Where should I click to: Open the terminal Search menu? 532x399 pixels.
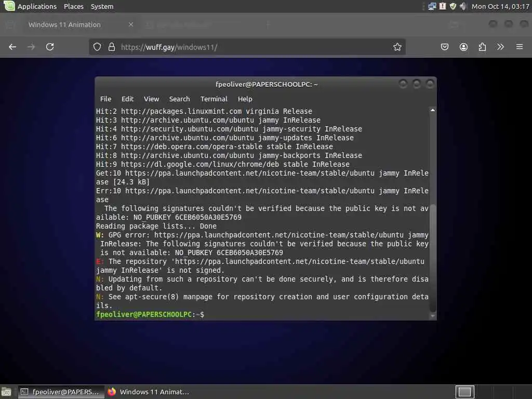click(x=179, y=99)
